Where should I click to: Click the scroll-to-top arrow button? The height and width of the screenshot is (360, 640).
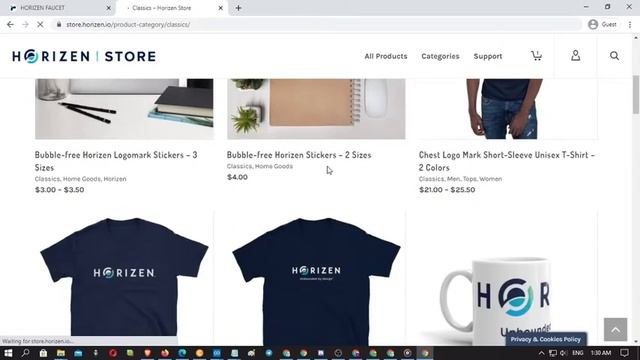pyautogui.click(x=616, y=329)
